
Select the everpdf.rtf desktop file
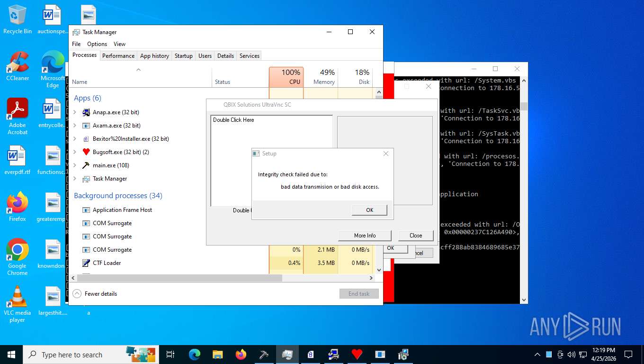click(18, 160)
